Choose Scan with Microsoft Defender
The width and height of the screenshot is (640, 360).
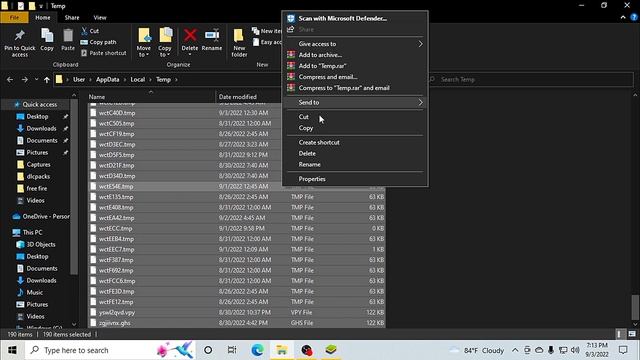pyautogui.click(x=355, y=18)
